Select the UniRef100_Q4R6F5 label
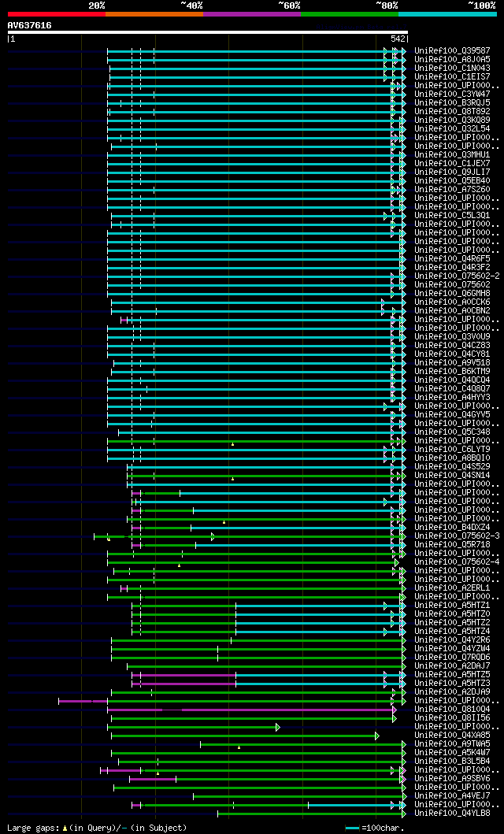This screenshot has width=504, height=834. click(x=453, y=259)
